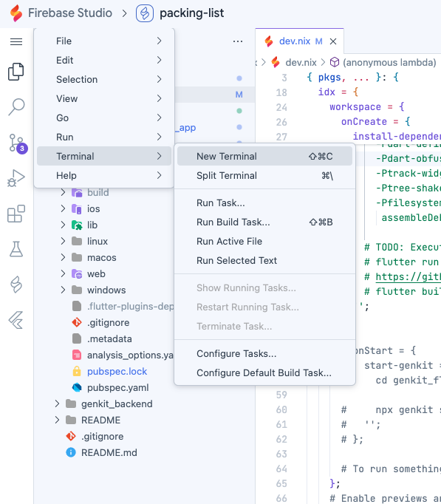
Task: Select Run Task... option
Action: [x=264, y=202]
